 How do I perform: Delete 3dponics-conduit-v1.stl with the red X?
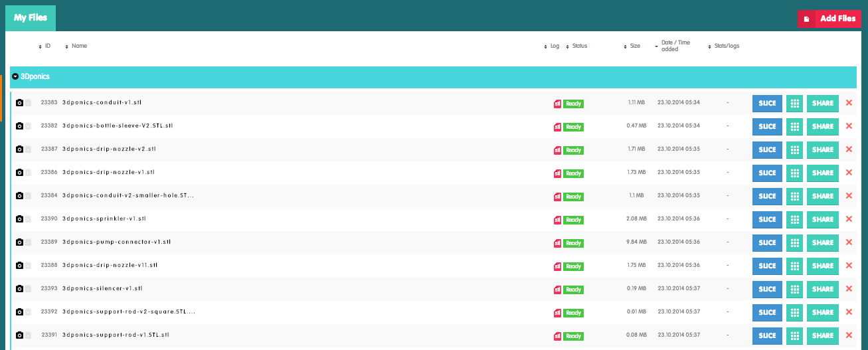(x=849, y=103)
